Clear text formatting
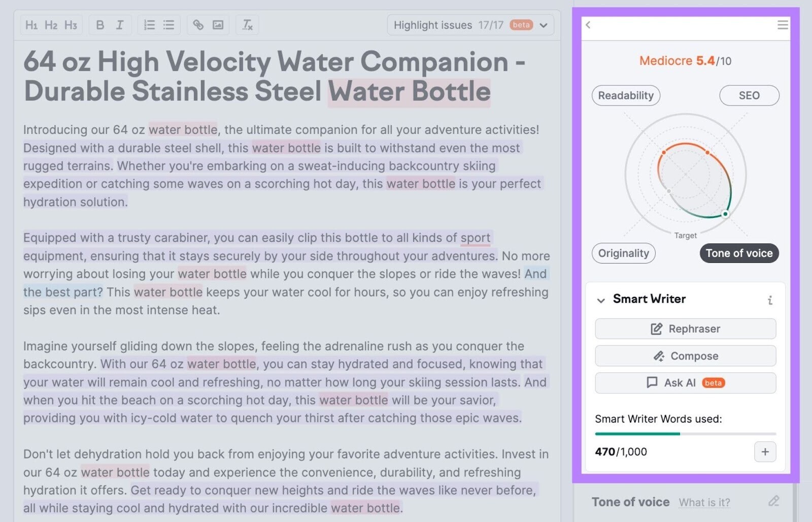This screenshot has height=522, width=812. click(x=247, y=24)
